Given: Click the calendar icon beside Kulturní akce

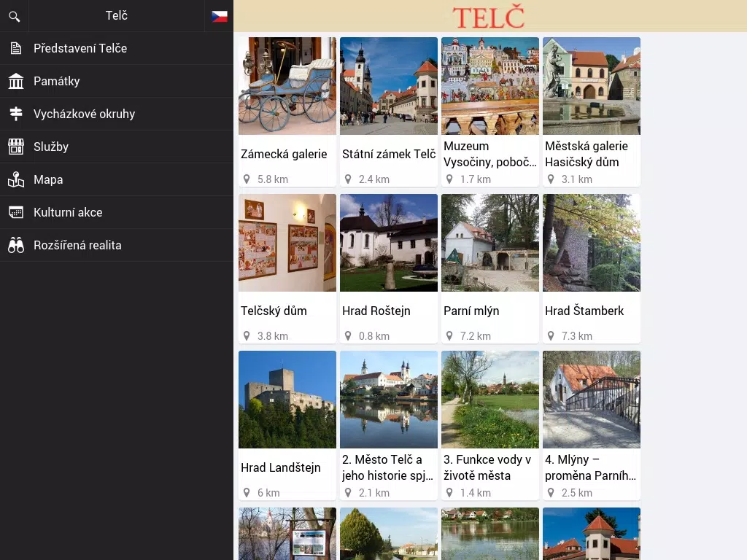Looking at the screenshot, I should [x=16, y=212].
